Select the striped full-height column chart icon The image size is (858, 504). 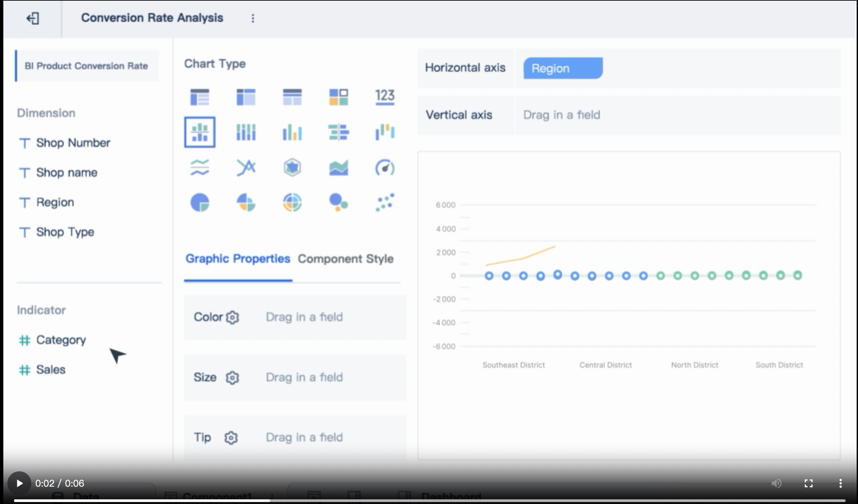246,132
